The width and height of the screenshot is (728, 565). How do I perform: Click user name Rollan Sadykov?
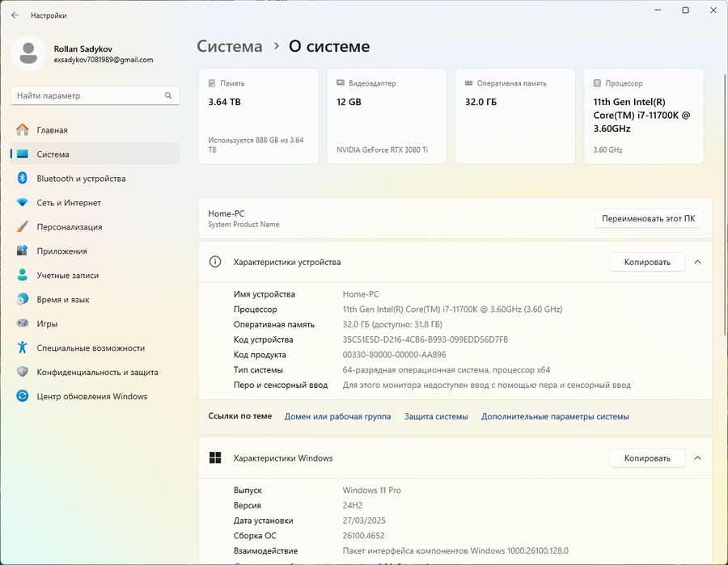click(83, 48)
